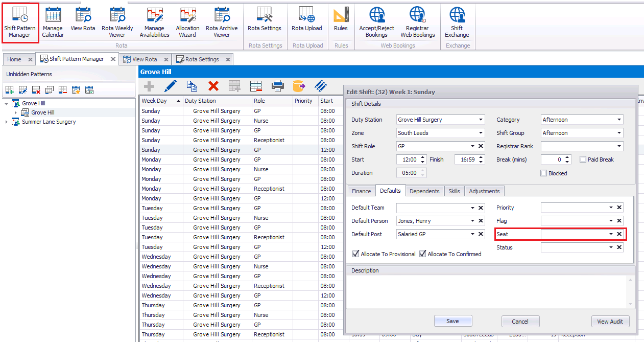Screen dimensions: 644x342
Task: Click the blue pencil edit shift icon
Action: click(171, 86)
